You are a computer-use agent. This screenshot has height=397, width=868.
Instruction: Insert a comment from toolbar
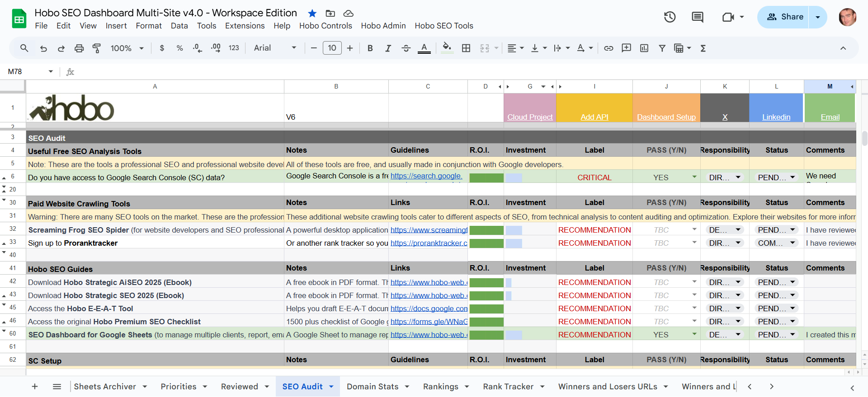pos(626,48)
